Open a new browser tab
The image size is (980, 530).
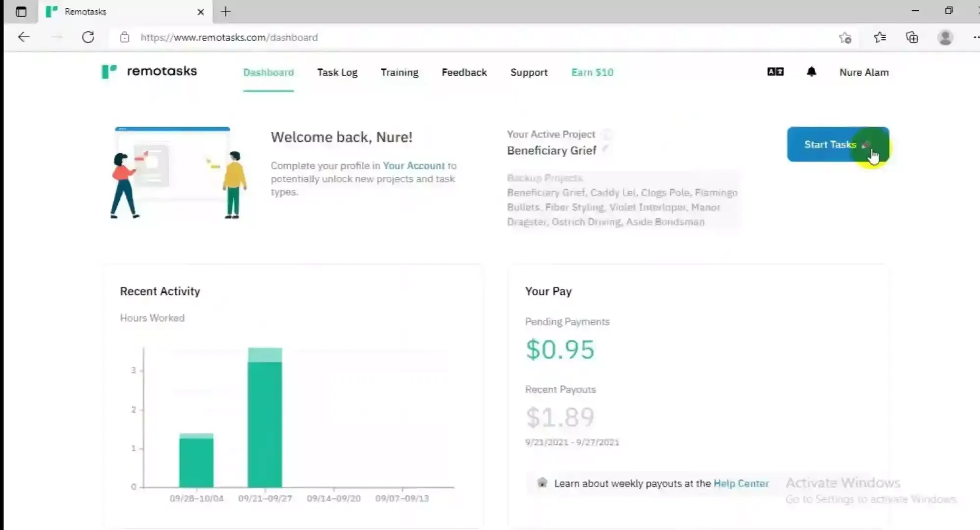(225, 11)
